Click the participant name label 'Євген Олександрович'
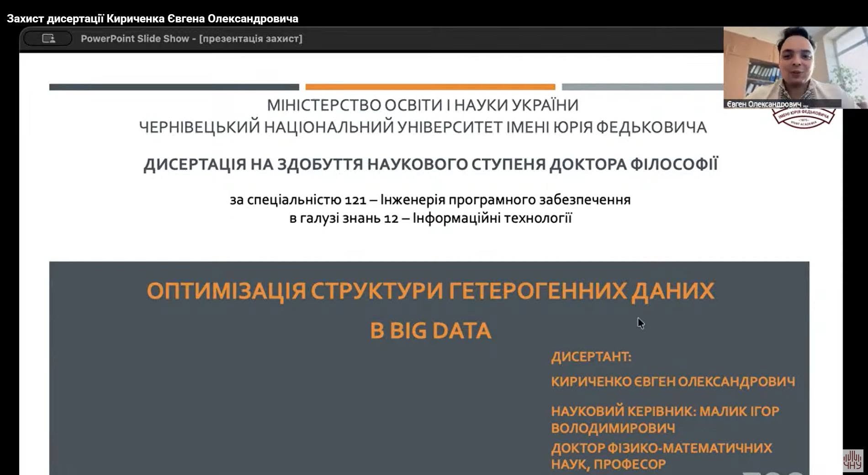 (x=767, y=104)
